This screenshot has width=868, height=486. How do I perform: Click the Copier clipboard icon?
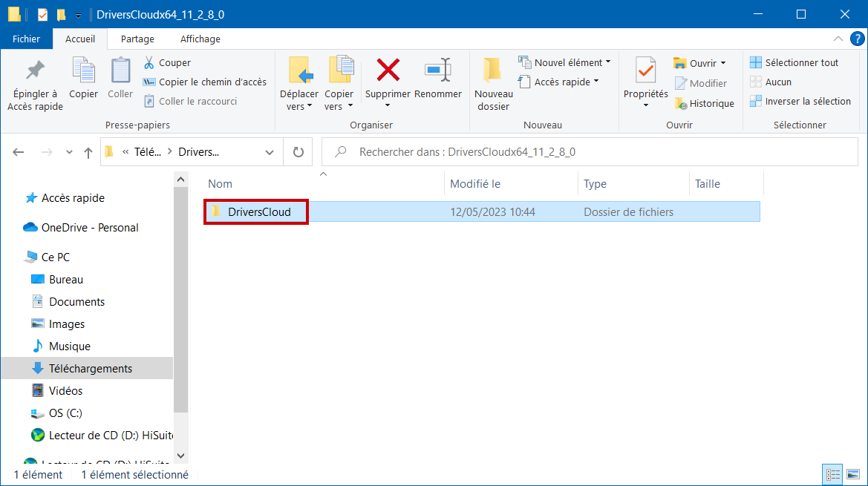pyautogui.click(x=84, y=79)
